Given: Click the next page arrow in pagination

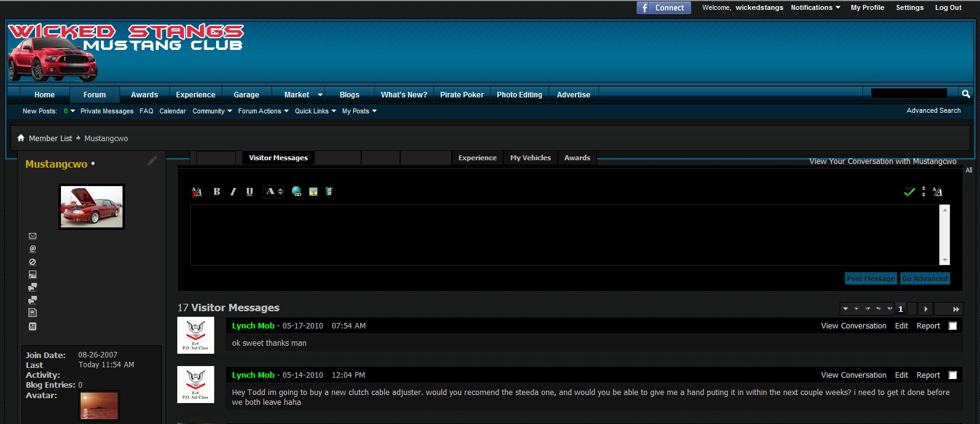Looking at the screenshot, I should [x=926, y=309].
